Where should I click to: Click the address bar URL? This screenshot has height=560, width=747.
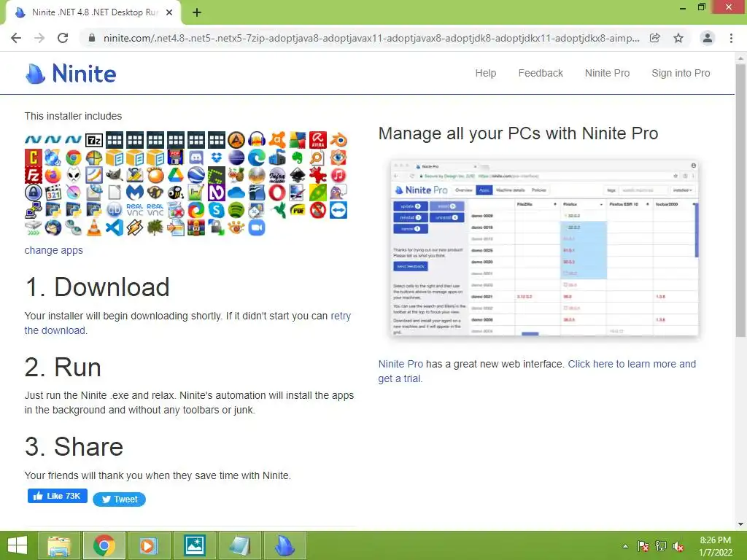point(371,38)
